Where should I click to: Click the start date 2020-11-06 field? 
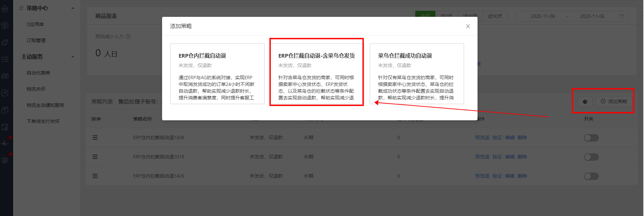543,16
